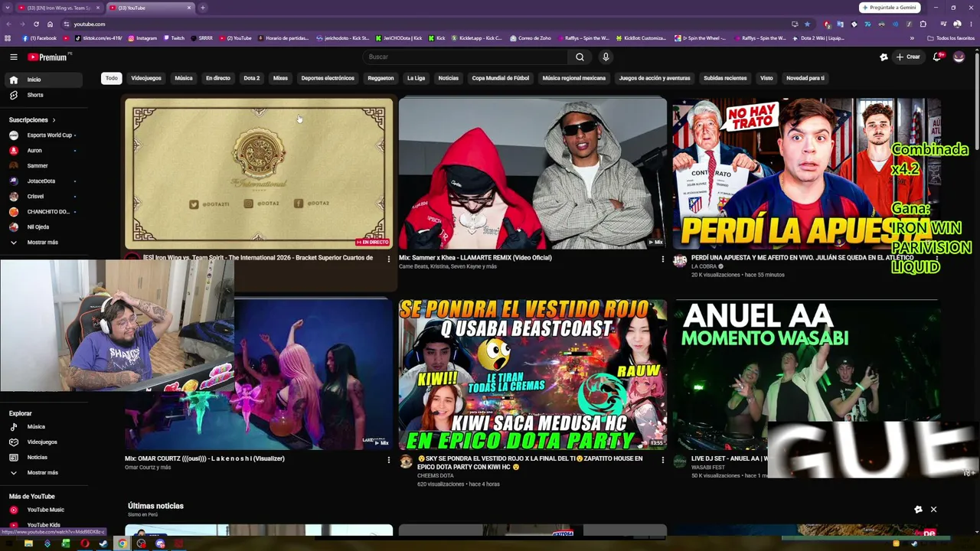Reload the page
This screenshot has width=980, height=551.
tap(36, 24)
